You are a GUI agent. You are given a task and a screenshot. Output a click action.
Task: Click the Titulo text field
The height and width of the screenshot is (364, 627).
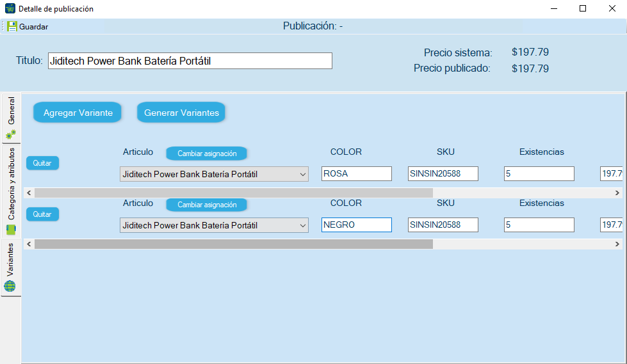coord(190,61)
